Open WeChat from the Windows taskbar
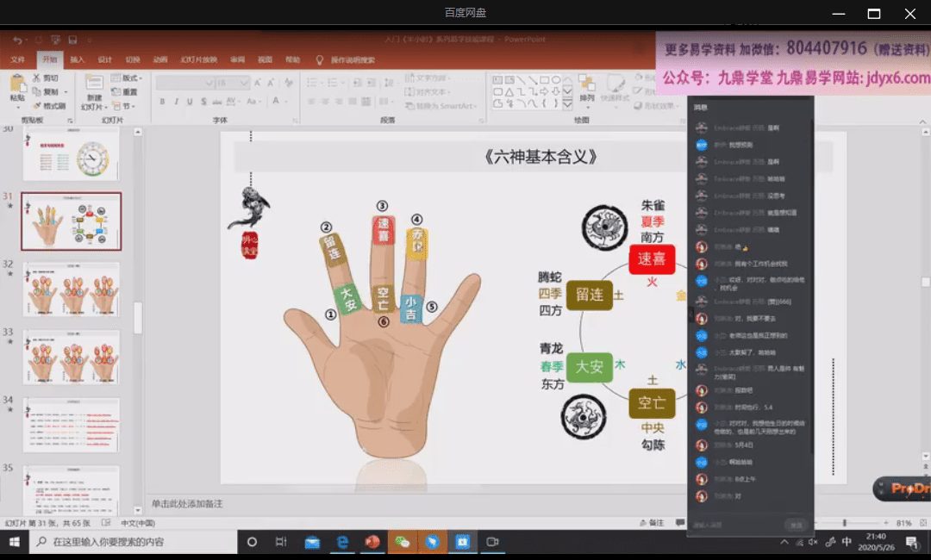Image resolution: width=931 pixels, height=560 pixels. pyautogui.click(x=402, y=542)
